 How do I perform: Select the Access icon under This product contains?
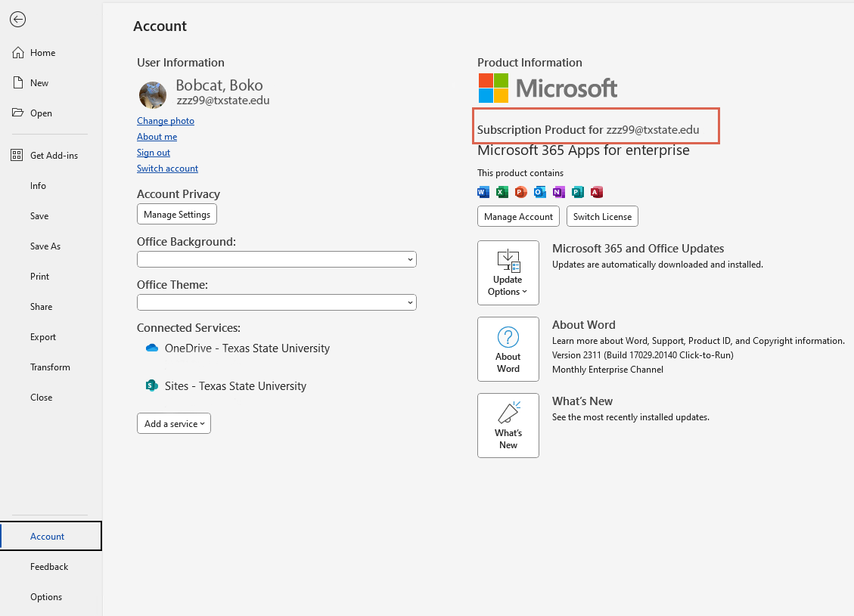tap(596, 192)
